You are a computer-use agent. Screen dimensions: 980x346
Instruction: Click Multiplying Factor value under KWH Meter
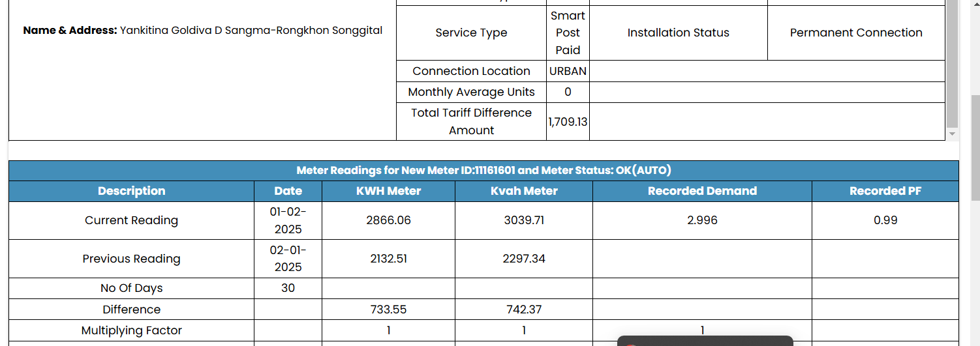(388, 330)
